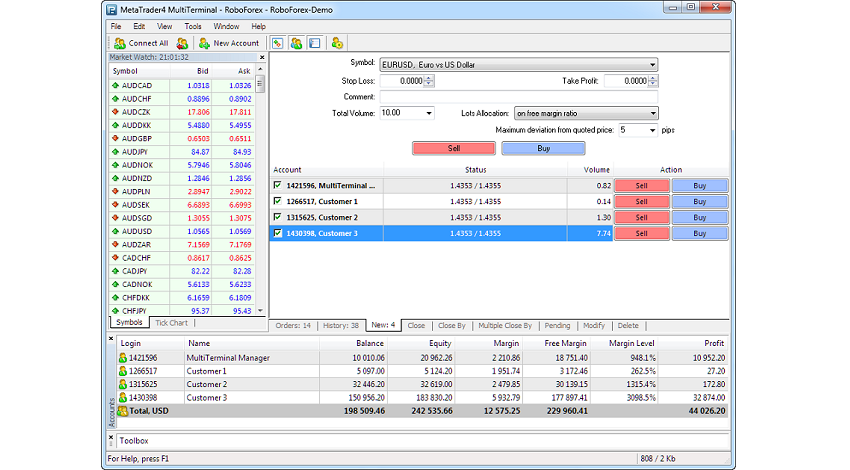Open the Window menu
Screen dimensions: 850x470
click(226, 26)
